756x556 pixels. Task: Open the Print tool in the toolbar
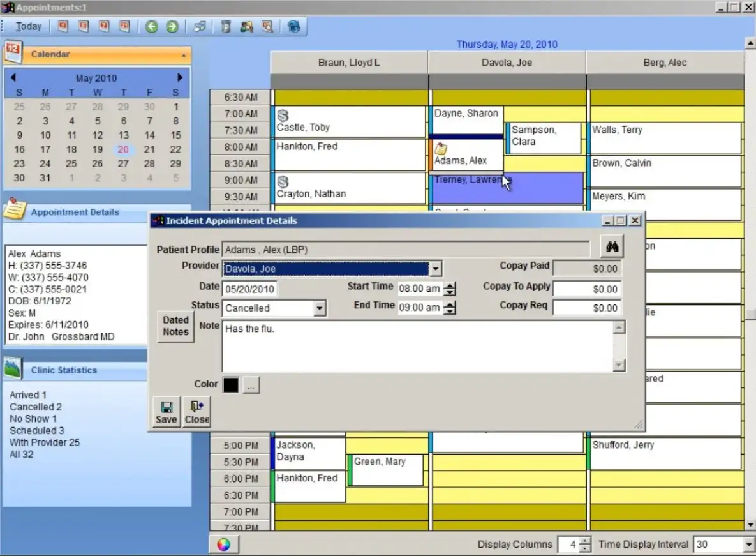pos(199,26)
